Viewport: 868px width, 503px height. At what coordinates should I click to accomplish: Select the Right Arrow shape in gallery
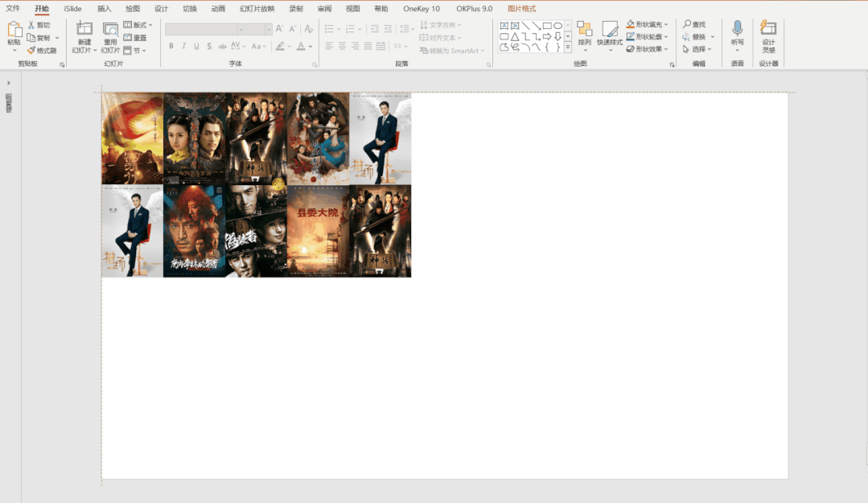click(x=547, y=36)
